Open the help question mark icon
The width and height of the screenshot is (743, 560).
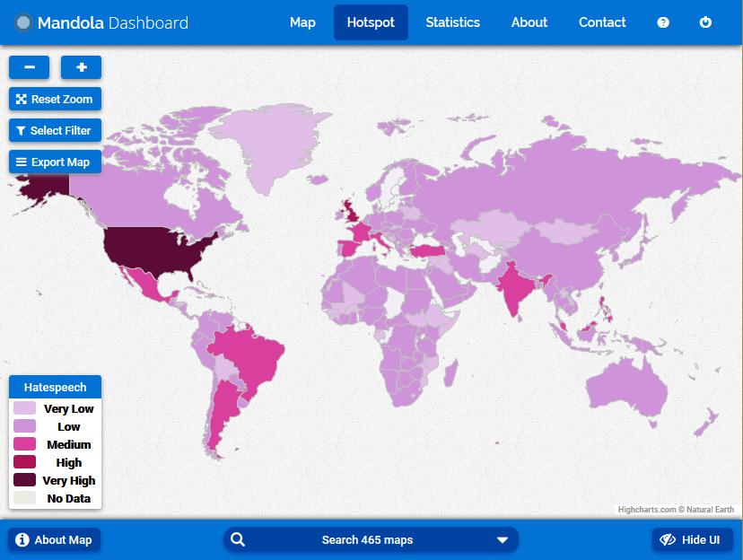click(663, 22)
